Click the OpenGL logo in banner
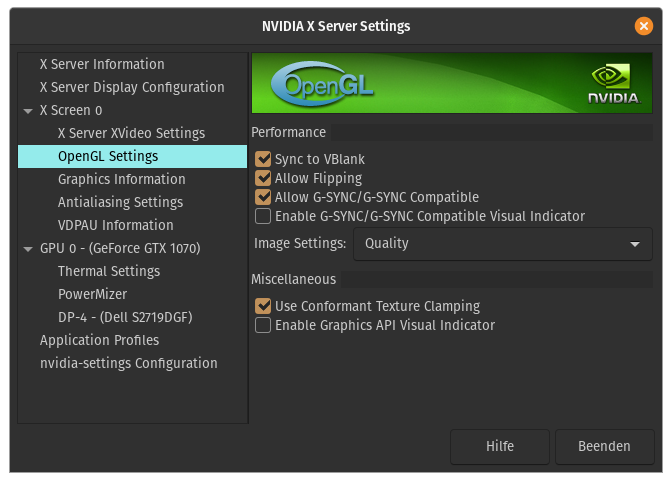The image size is (672, 482). click(323, 84)
